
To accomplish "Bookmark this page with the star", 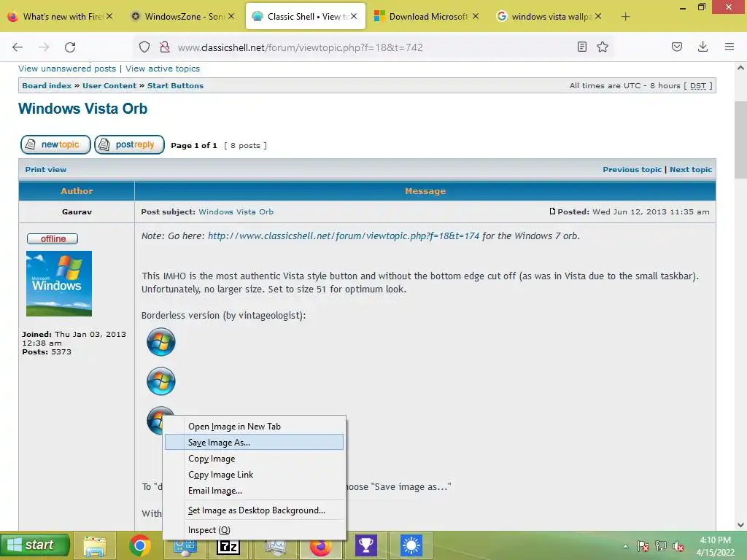I will 603,47.
